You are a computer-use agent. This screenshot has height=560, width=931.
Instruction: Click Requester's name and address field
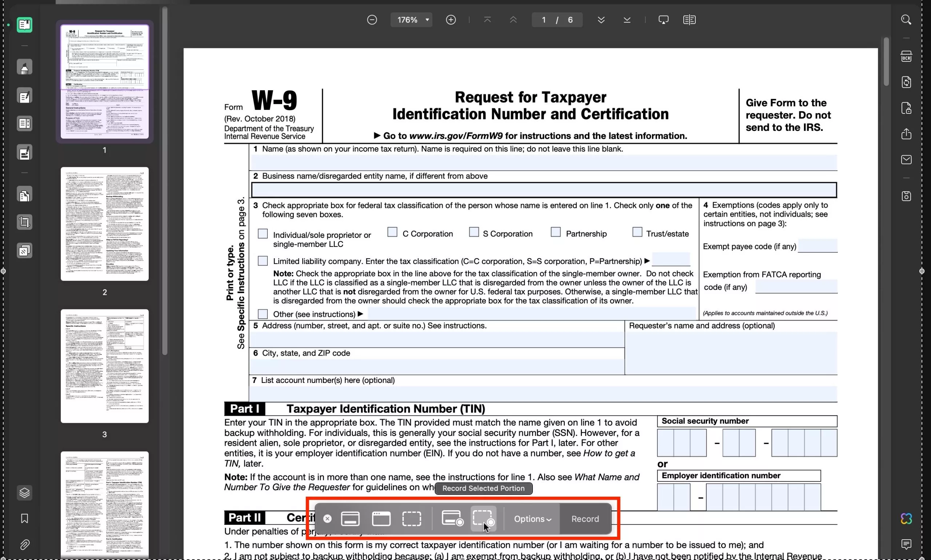(731, 353)
